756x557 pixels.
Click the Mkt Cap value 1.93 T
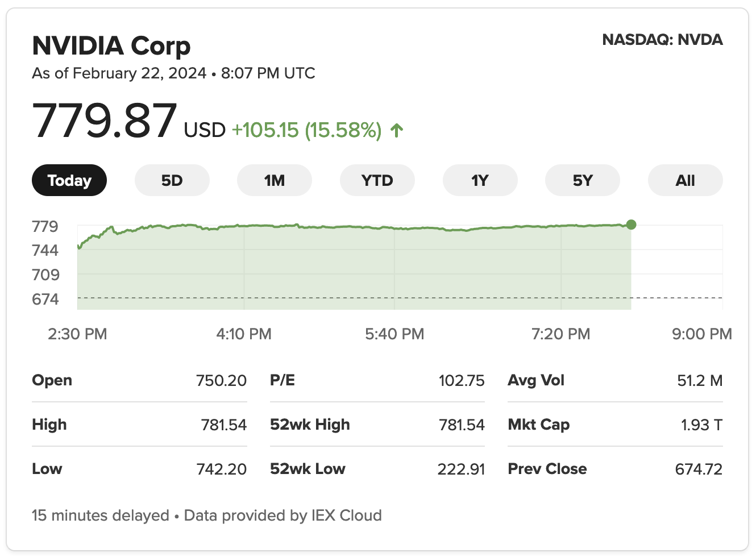(701, 425)
